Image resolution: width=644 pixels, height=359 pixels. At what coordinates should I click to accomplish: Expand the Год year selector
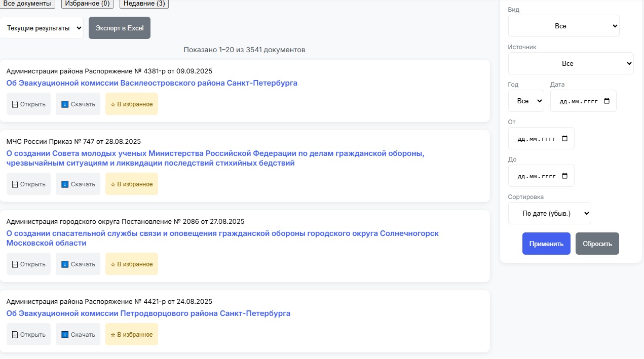(x=526, y=101)
